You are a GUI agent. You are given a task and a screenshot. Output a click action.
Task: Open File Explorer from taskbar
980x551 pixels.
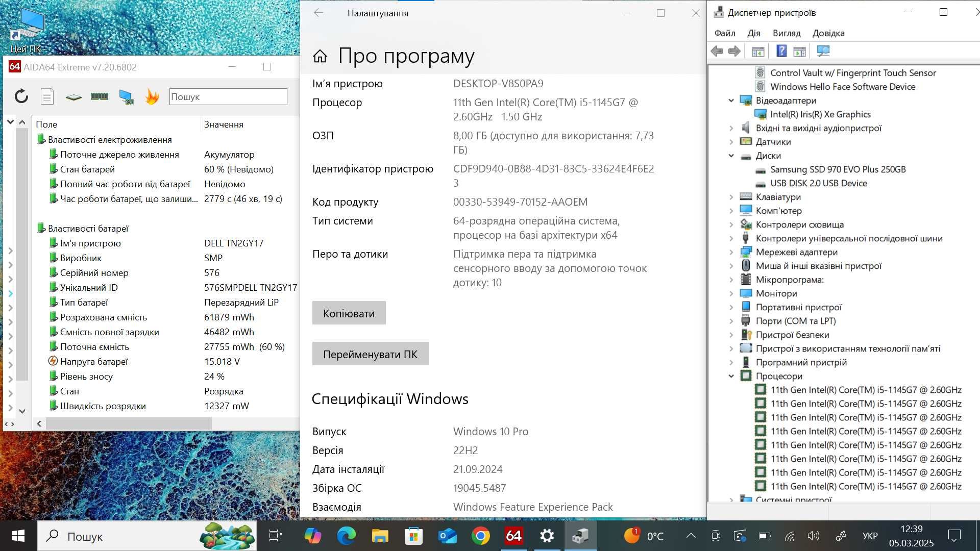click(x=380, y=536)
